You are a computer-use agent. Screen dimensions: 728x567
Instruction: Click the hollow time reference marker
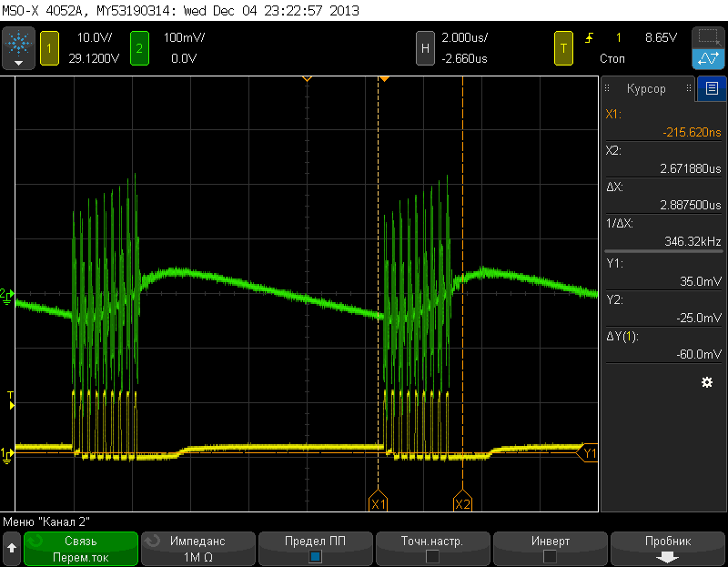[x=307, y=79]
